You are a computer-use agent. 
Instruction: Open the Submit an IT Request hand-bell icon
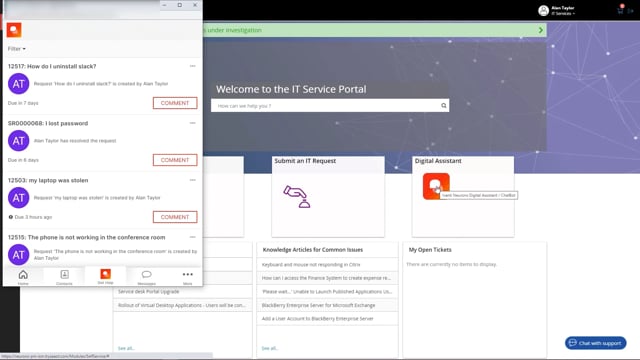pyautogui.click(x=297, y=196)
